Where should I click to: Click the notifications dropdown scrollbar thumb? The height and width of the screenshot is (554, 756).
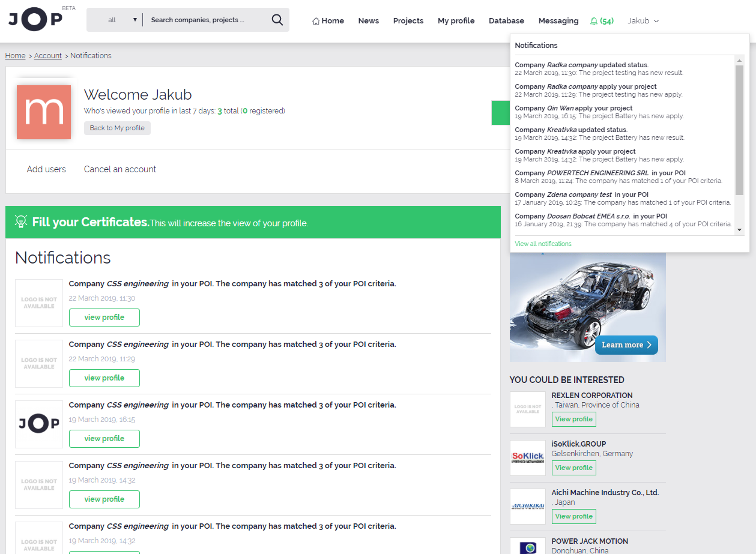739,130
